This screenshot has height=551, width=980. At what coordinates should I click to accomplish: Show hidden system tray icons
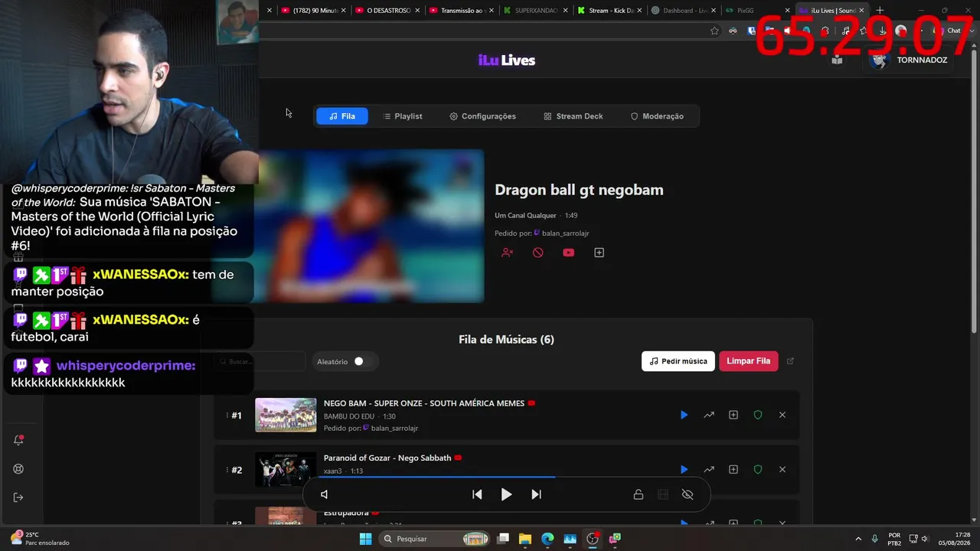(x=857, y=539)
